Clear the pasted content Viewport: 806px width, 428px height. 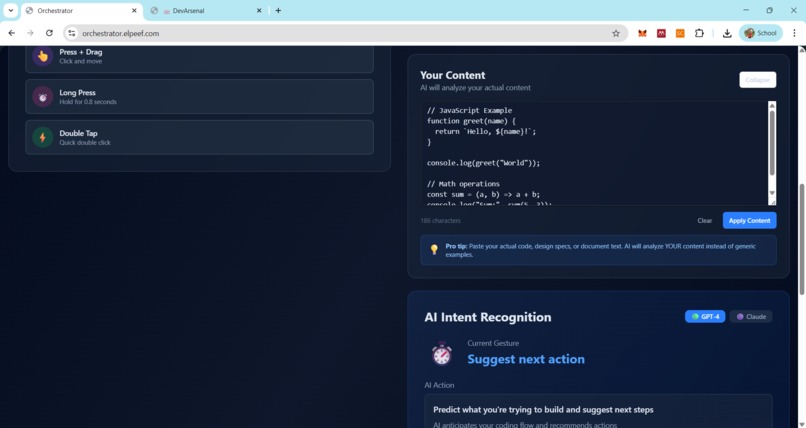704,220
